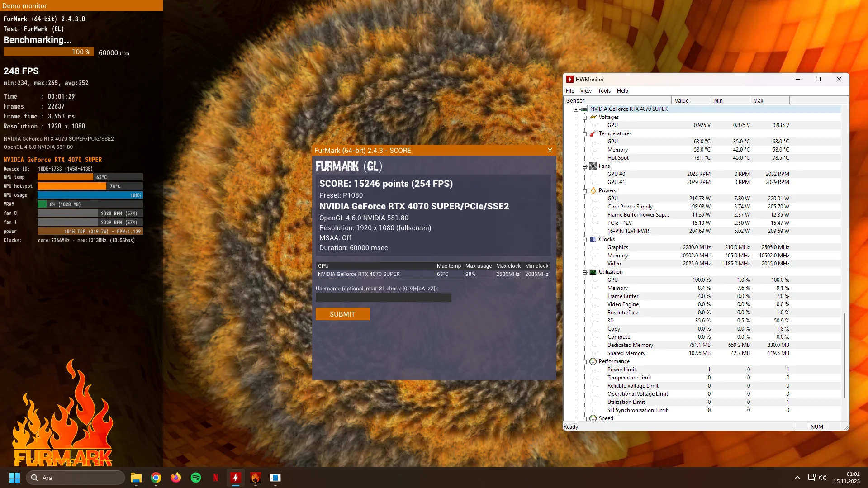The height and width of the screenshot is (488, 868).
Task: Open the View menu in HWMonitor
Action: (x=586, y=91)
